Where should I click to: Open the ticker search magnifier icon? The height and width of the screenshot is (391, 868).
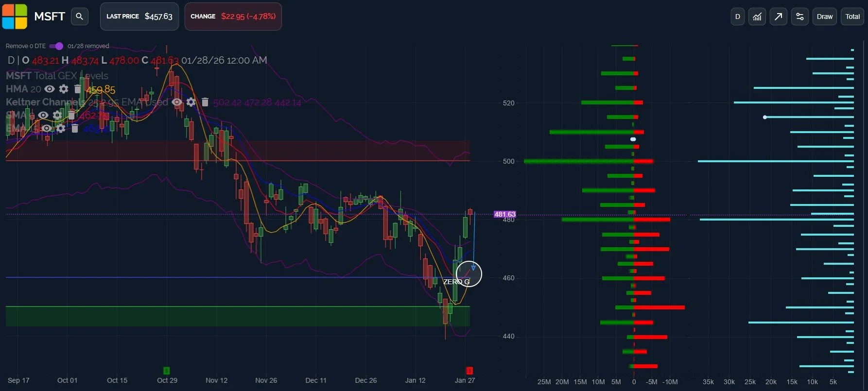[x=80, y=17]
